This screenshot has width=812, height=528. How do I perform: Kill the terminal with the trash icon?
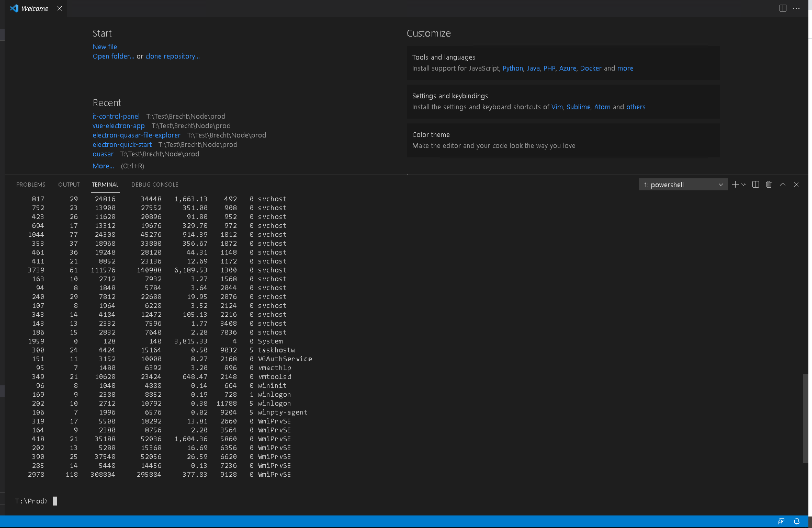[769, 184]
